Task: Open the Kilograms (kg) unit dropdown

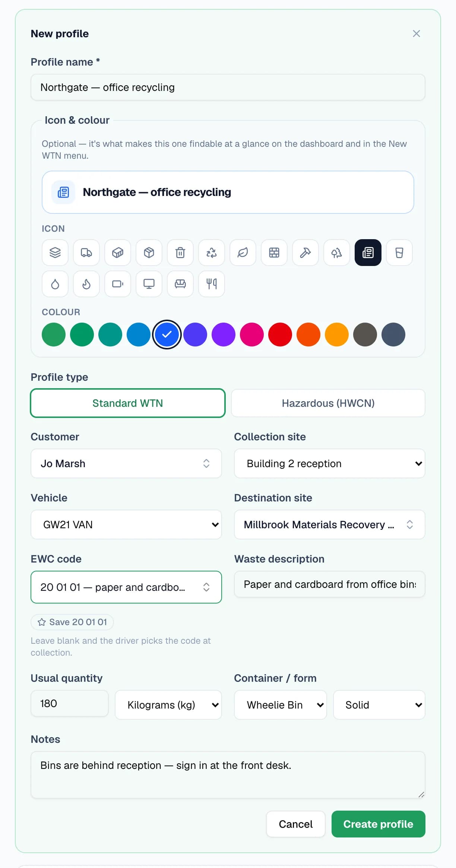Action: [168, 705]
